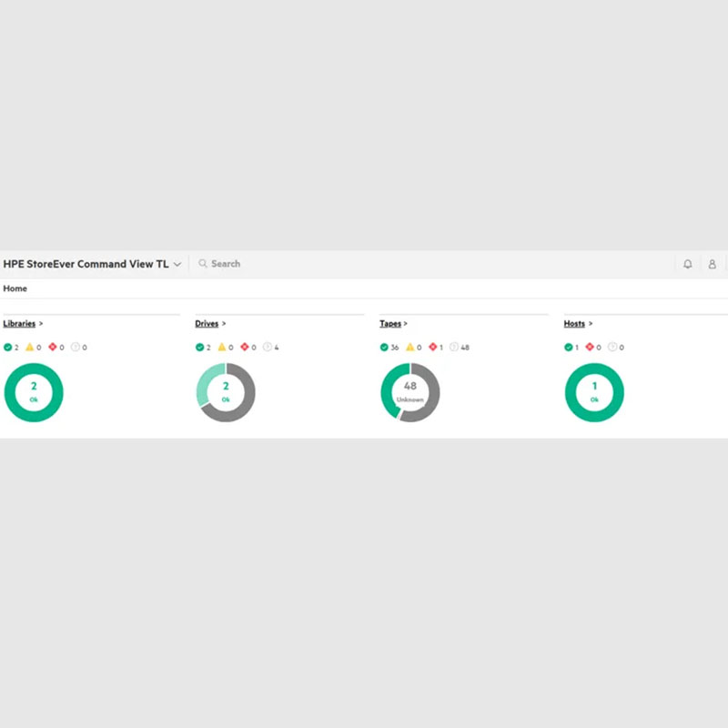Image resolution: width=728 pixels, height=728 pixels.
Task: Go to the Home breadcrumb
Action: click(15, 288)
